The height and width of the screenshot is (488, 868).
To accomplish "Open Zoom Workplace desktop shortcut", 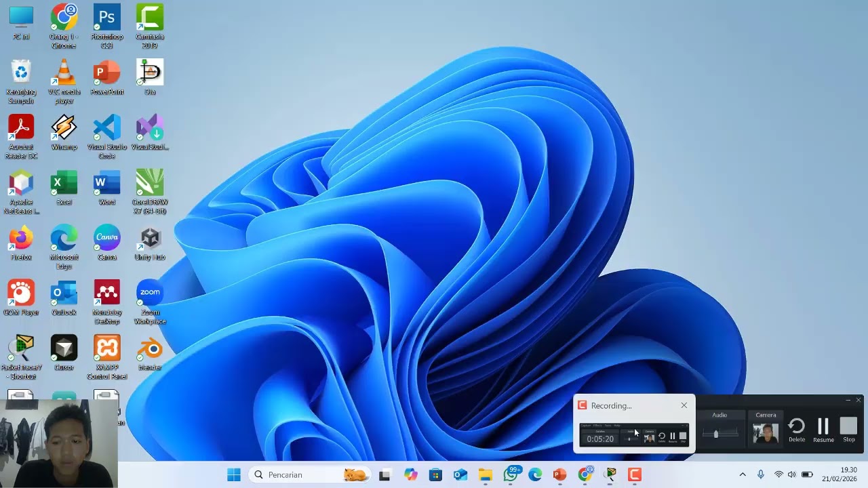I will (149, 303).
